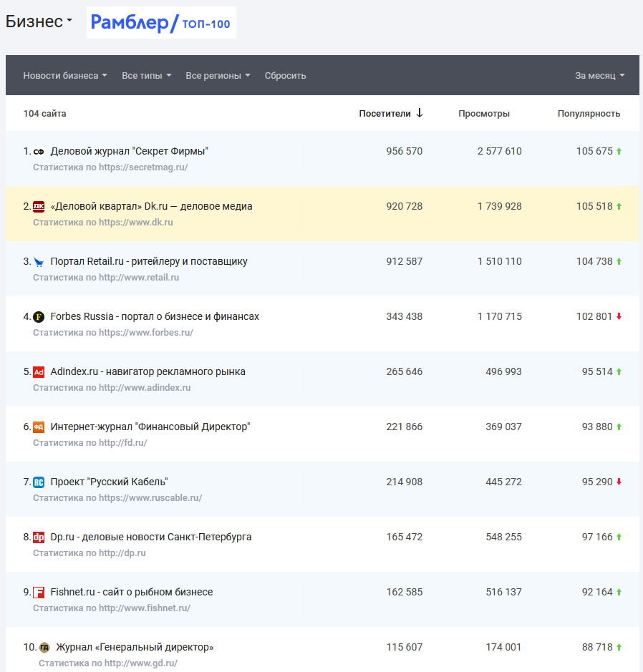Click the blue Русский Кабель RC favicon
The height and width of the screenshot is (672, 643).
[39, 482]
